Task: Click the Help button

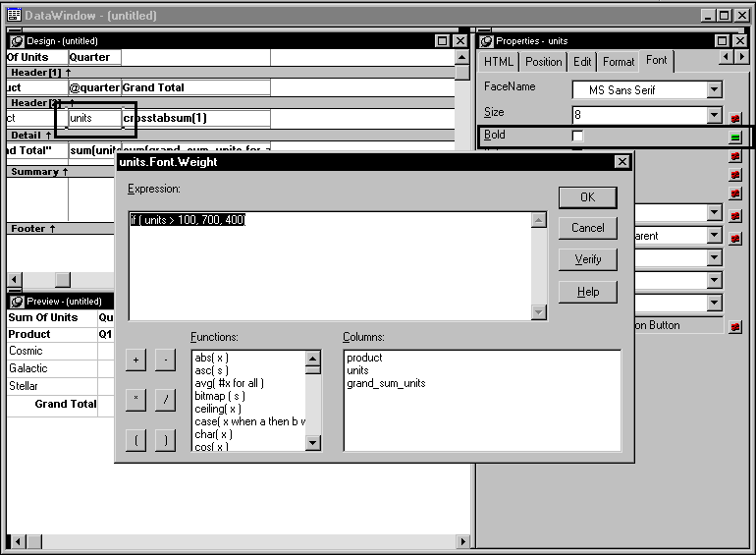Action: coord(588,292)
